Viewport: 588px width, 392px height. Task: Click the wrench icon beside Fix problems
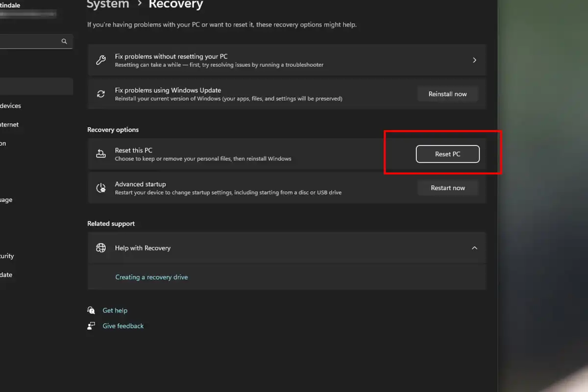(101, 60)
